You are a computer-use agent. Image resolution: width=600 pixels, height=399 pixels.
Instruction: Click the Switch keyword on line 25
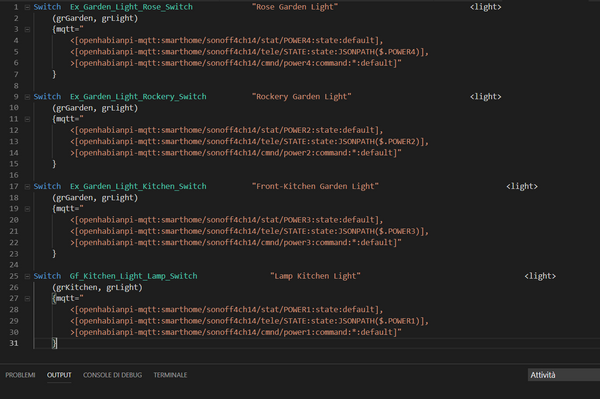47,276
